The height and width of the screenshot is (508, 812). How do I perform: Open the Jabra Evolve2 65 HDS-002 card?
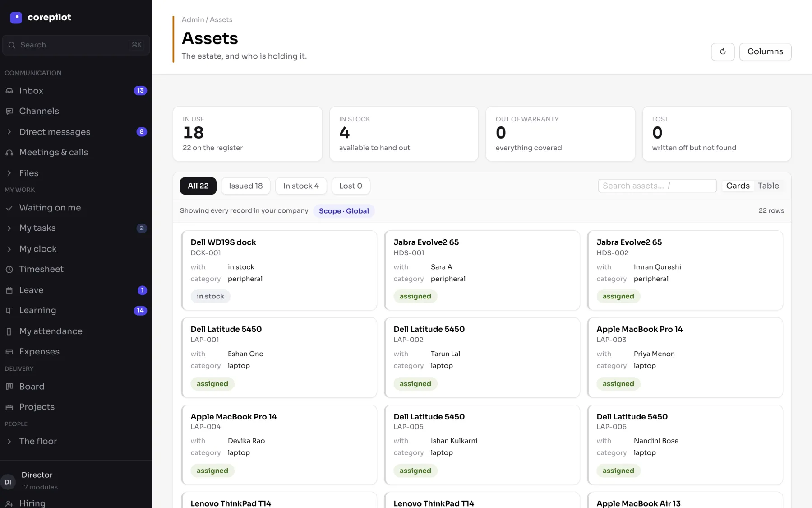685,270
